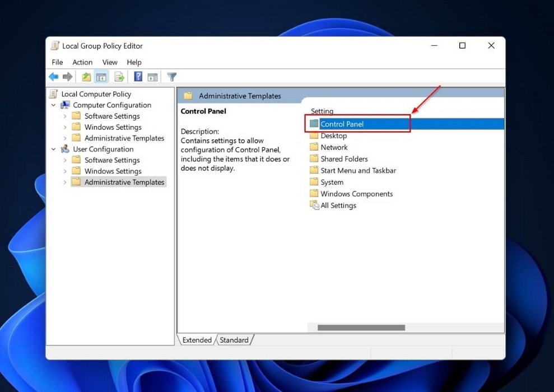Click the Back navigation arrow in the toolbar
Screen dimensions: 554x392
53,77
